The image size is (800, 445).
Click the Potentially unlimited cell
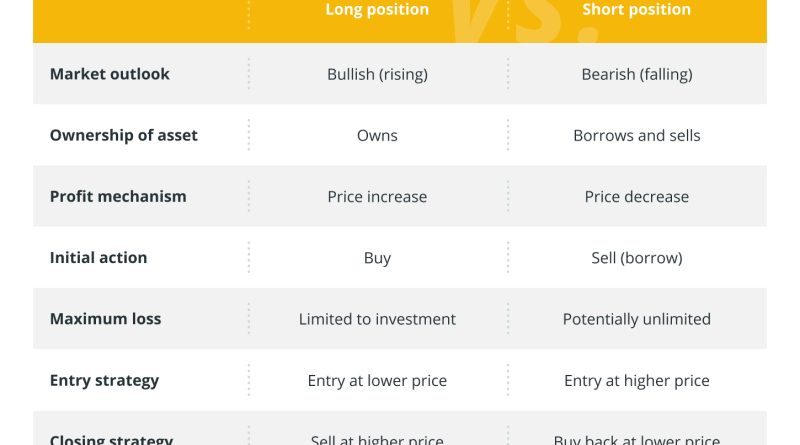pyautogui.click(x=637, y=319)
